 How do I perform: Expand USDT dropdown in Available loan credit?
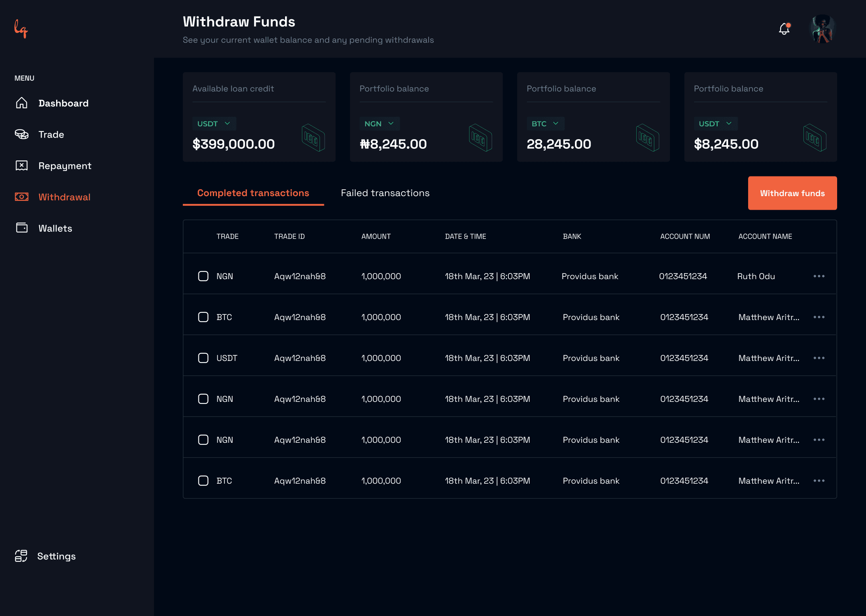pyautogui.click(x=214, y=124)
